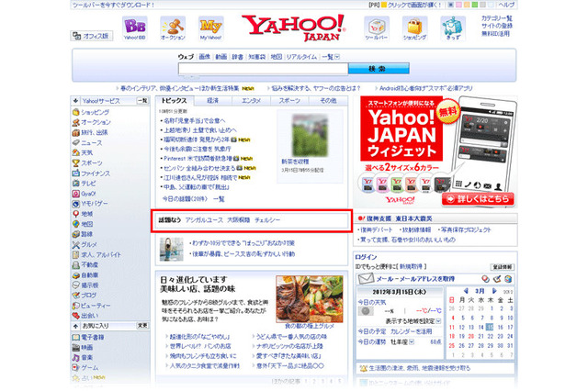Click sidebar ショッピング service icon
588x391 pixels.
(x=75, y=112)
